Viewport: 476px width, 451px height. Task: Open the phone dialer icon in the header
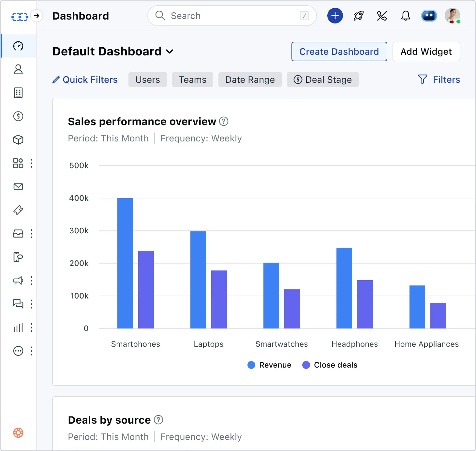pos(382,16)
